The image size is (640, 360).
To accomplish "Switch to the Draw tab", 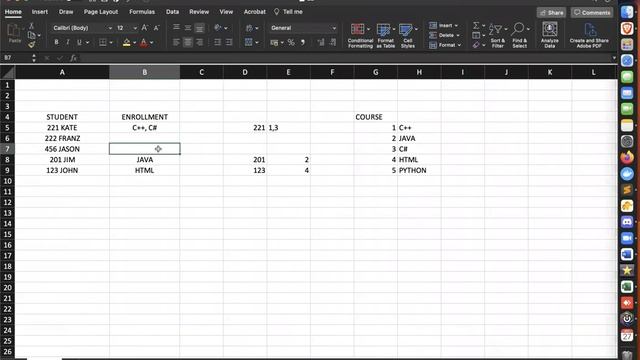I will coord(66,12).
